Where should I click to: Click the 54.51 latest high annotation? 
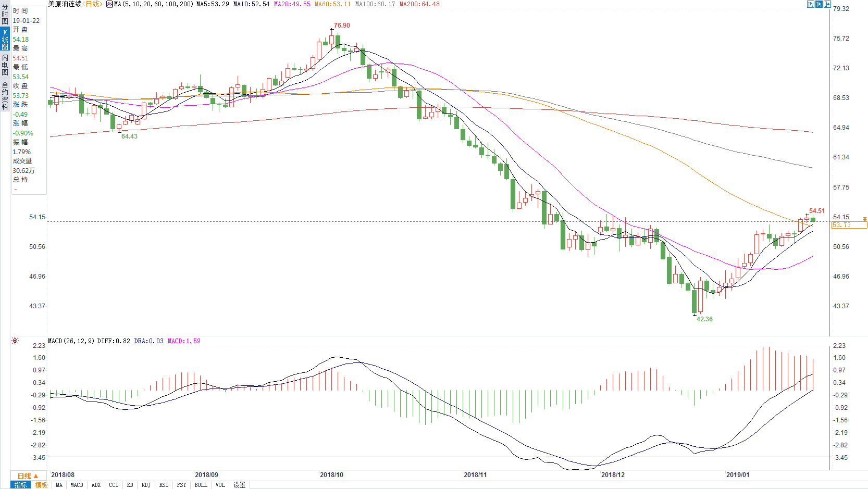817,211
